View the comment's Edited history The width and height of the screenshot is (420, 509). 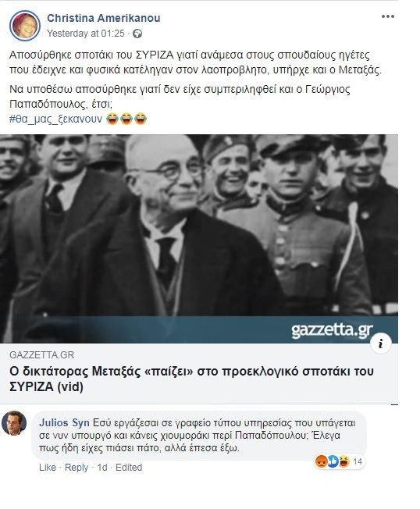pyautogui.click(x=129, y=468)
